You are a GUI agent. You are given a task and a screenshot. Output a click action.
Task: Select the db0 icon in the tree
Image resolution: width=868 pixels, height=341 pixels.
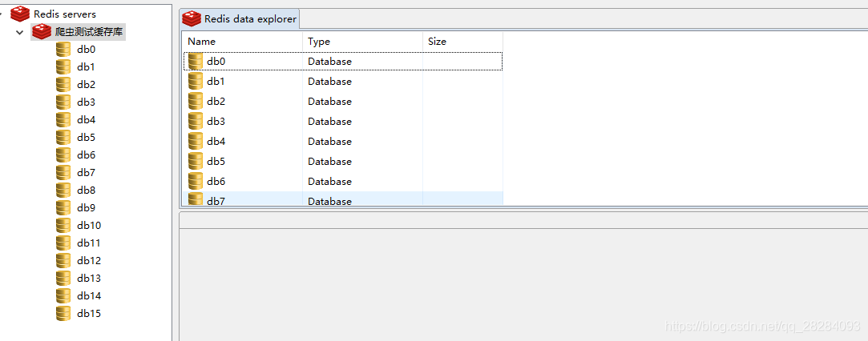click(x=63, y=49)
